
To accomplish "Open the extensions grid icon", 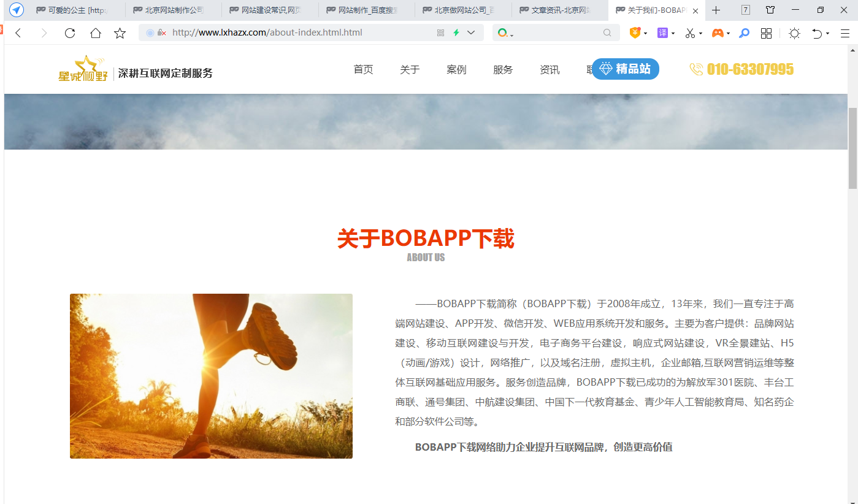I will point(765,33).
